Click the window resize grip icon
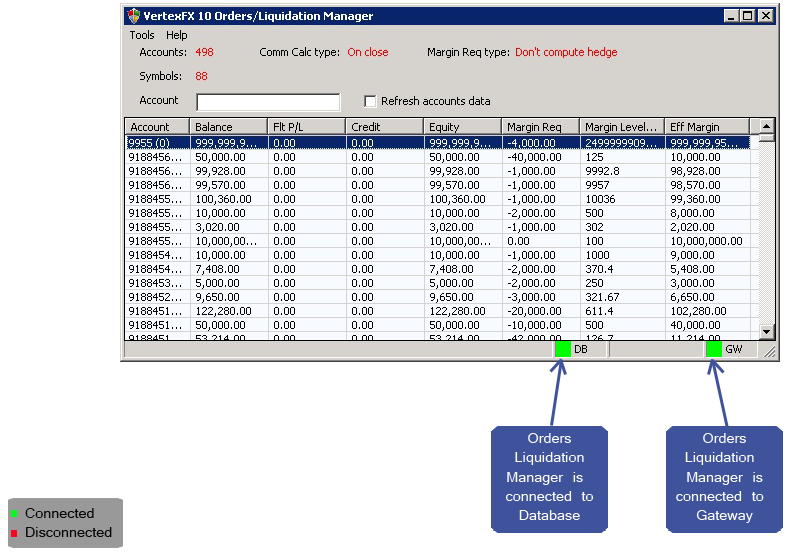788x552 pixels. (769, 350)
